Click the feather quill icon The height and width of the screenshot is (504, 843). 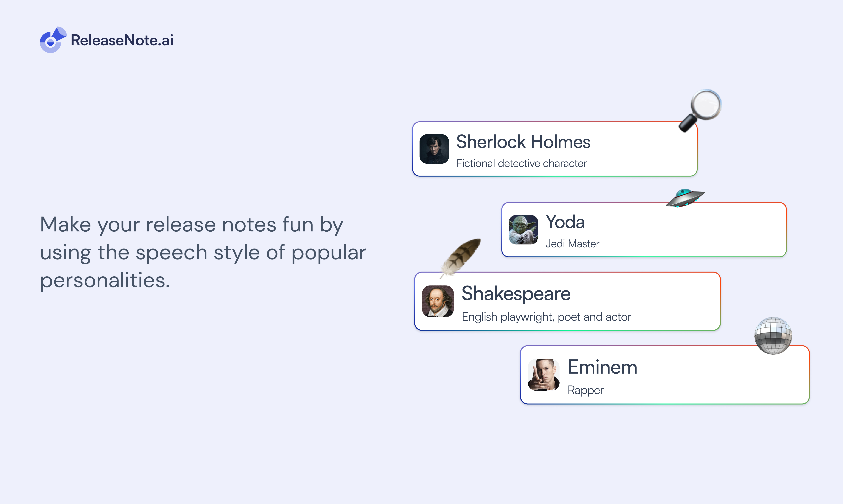pyautogui.click(x=460, y=258)
